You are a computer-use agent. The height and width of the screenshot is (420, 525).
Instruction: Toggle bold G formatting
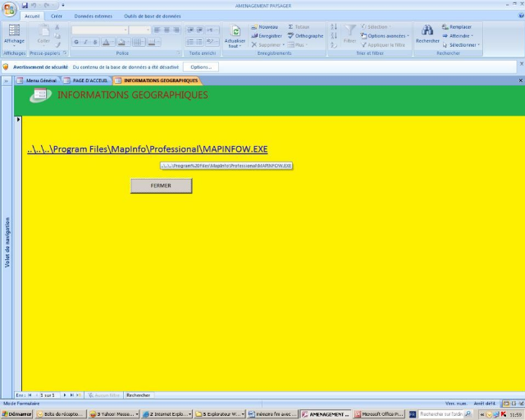point(76,42)
